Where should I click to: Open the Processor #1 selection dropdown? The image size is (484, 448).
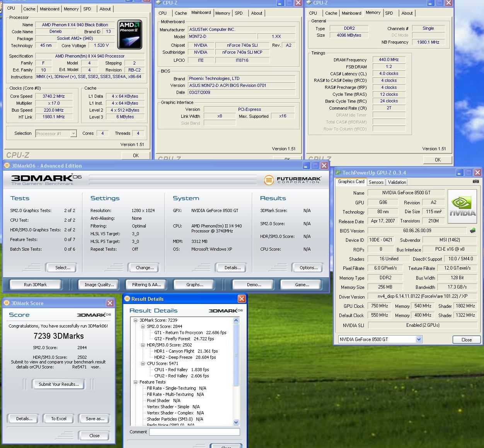(x=73, y=134)
